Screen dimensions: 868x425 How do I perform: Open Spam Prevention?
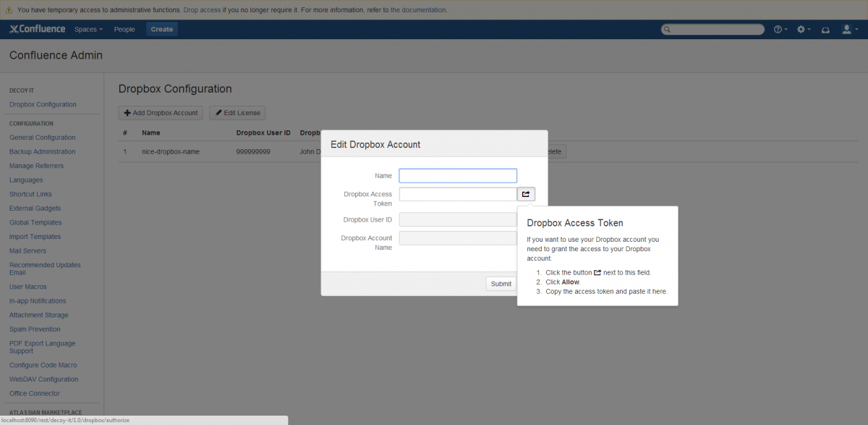[x=35, y=329]
